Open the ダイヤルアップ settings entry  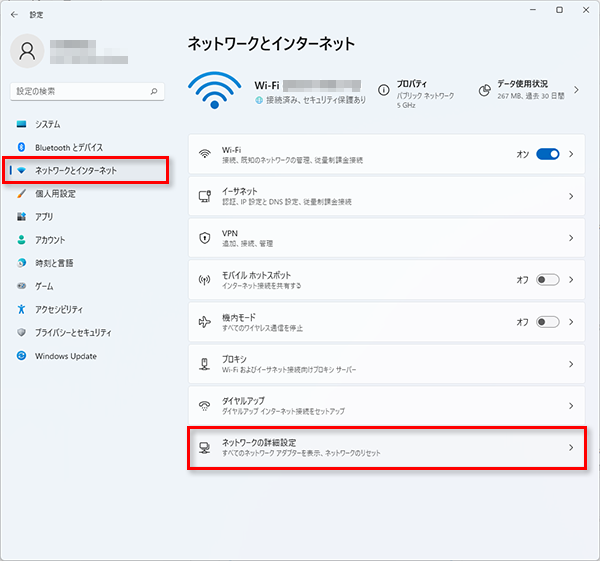[386, 406]
